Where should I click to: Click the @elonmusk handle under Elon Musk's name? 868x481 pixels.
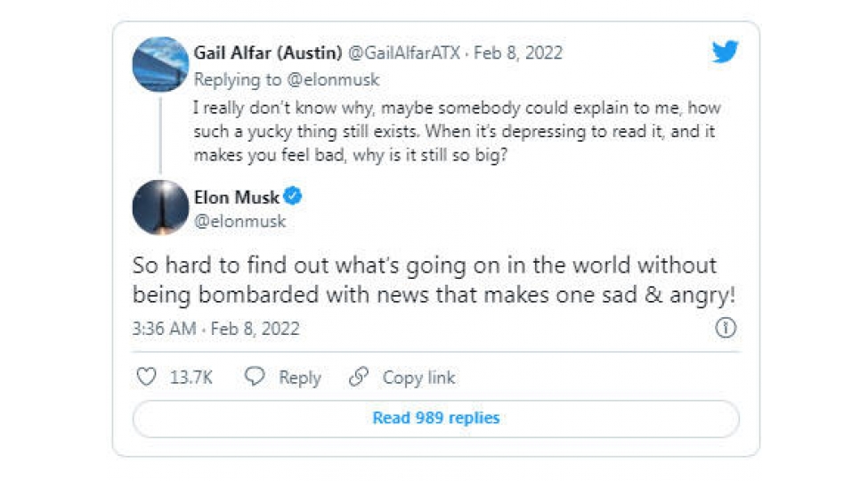239,221
